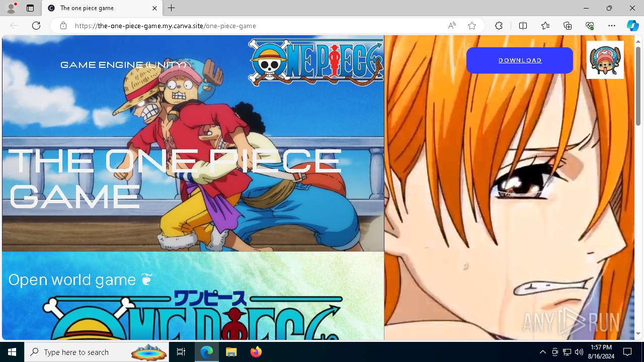Open the notification center icon

(x=627, y=352)
